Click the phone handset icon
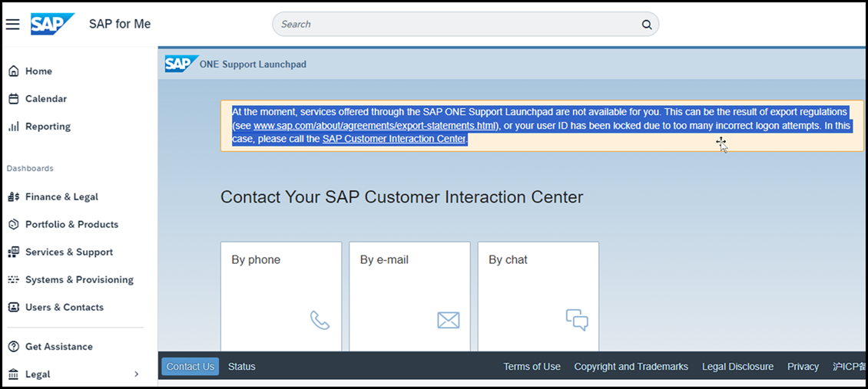This screenshot has width=868, height=389. pos(320,320)
